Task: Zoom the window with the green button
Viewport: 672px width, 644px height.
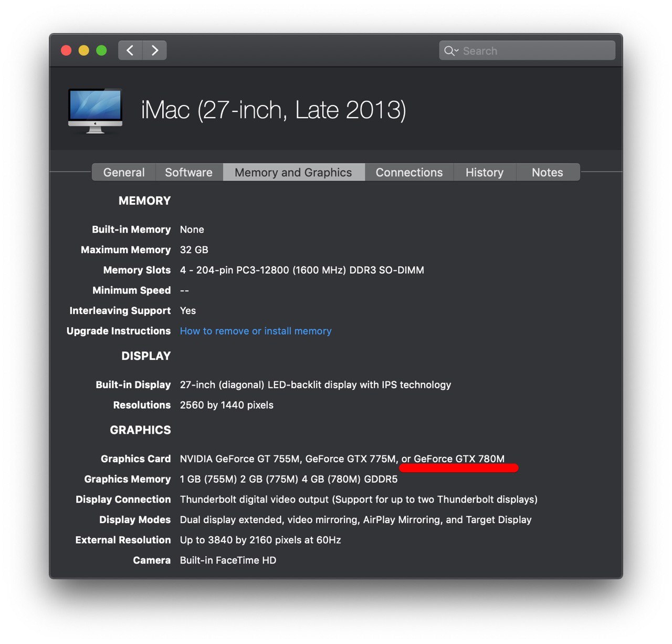Action: coord(101,50)
